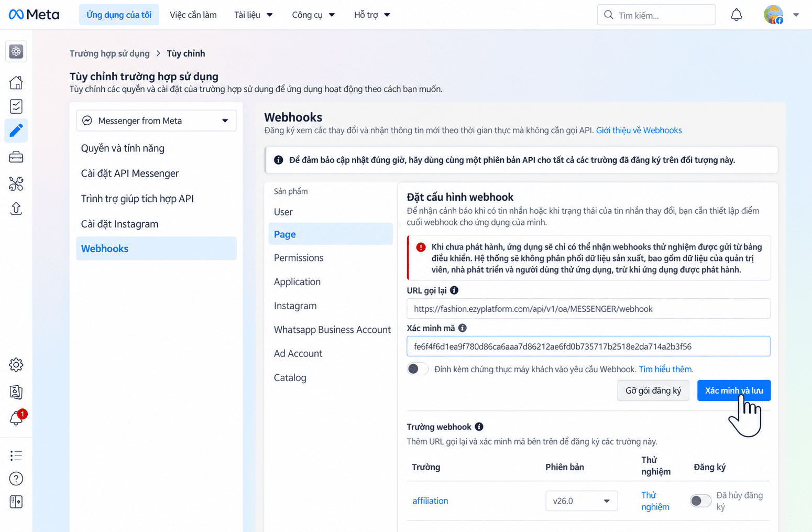Click the help question mark icon
Screen dimensions: 812x532
[16, 479]
